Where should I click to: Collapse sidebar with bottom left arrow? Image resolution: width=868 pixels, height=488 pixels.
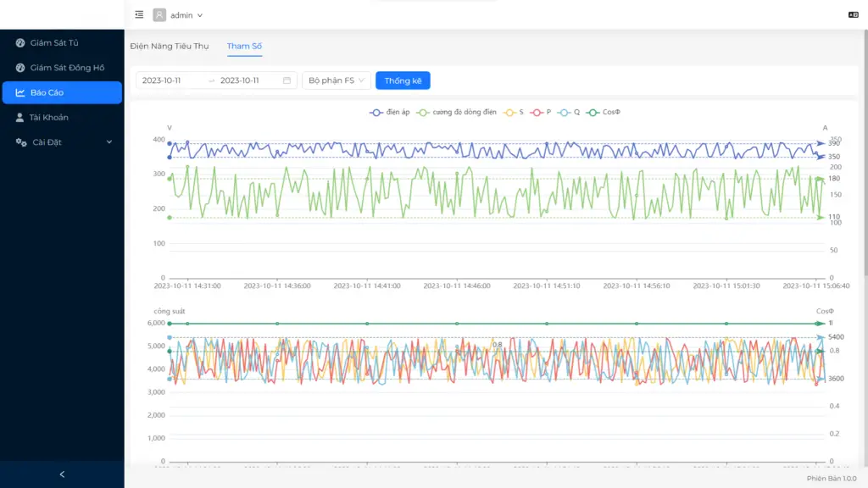tap(62, 474)
